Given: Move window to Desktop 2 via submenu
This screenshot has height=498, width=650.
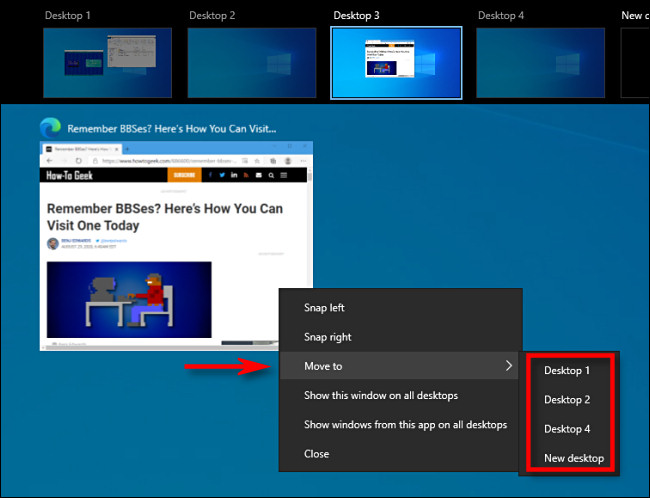Looking at the screenshot, I should tap(569, 400).
